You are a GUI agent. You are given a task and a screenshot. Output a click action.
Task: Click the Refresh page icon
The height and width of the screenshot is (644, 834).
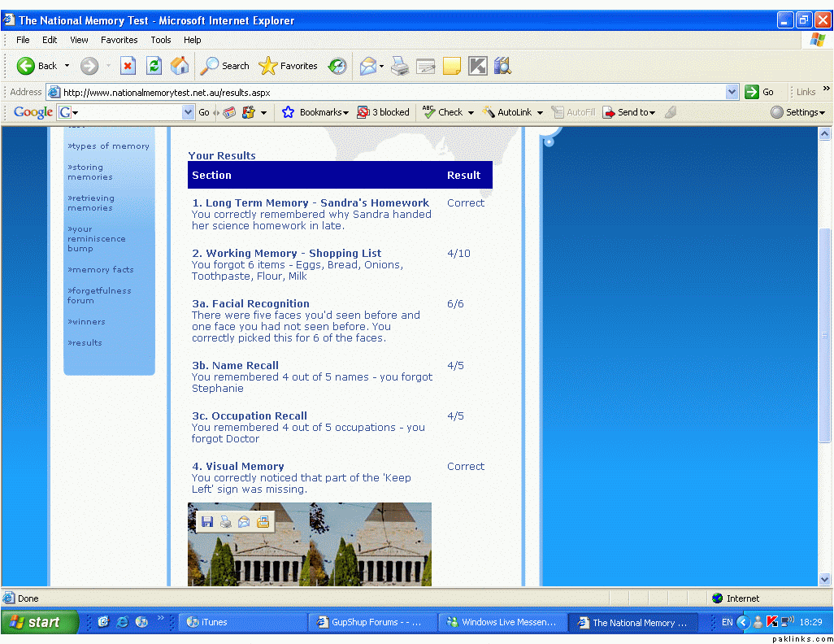pos(154,66)
